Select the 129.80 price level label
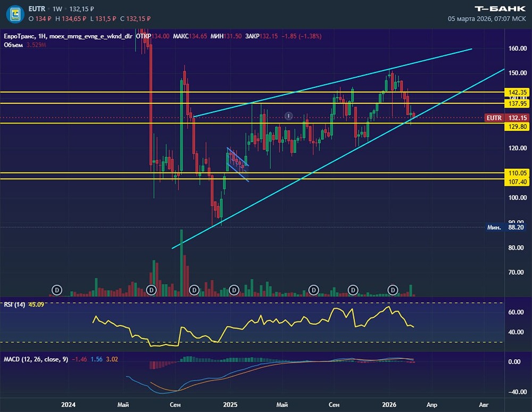This screenshot has height=412, width=532. [517, 127]
